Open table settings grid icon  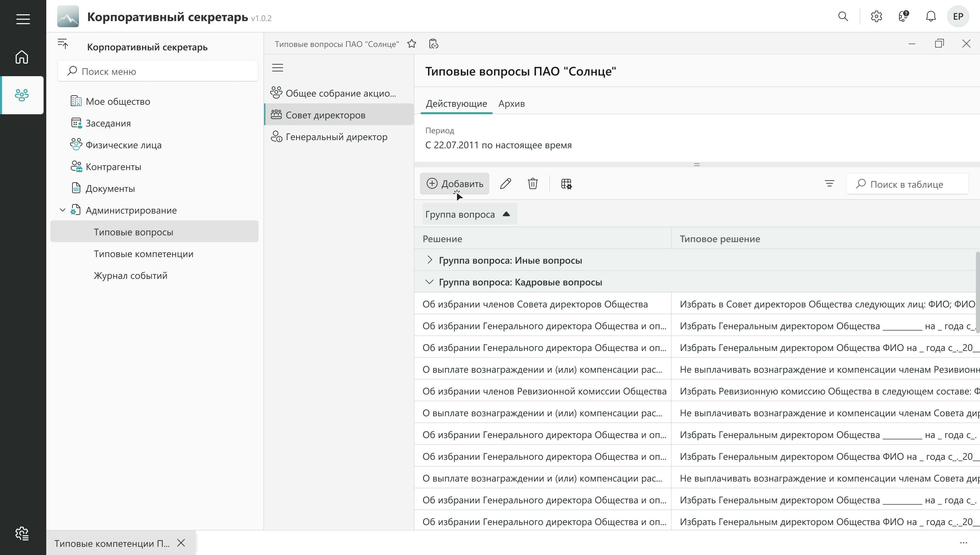coord(566,184)
